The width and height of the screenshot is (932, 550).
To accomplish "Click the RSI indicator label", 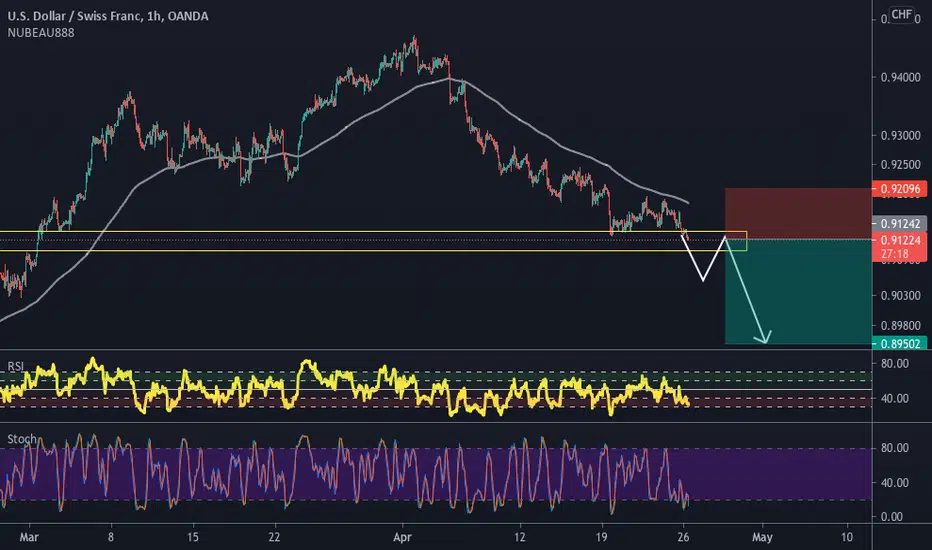I will coord(15,366).
